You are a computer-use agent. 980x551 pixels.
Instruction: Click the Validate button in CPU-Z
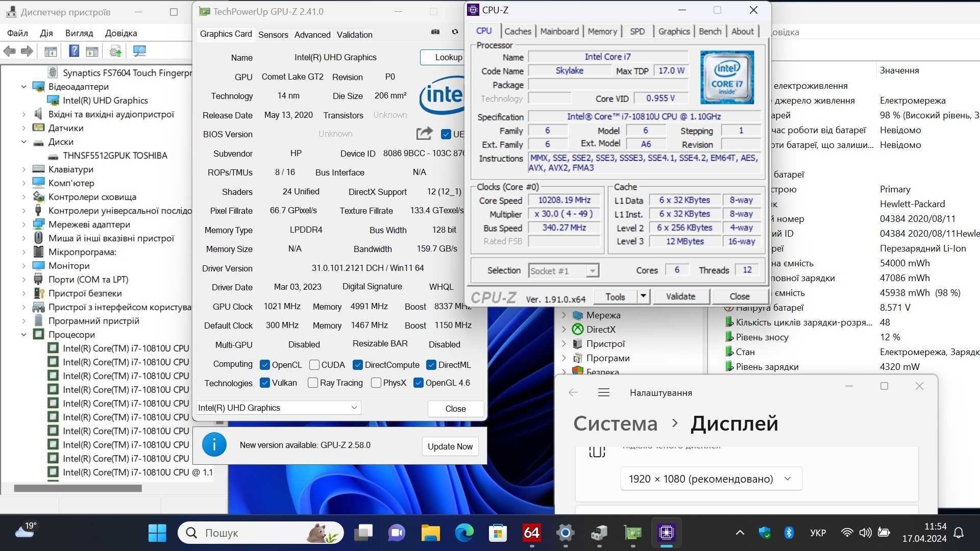click(x=680, y=296)
